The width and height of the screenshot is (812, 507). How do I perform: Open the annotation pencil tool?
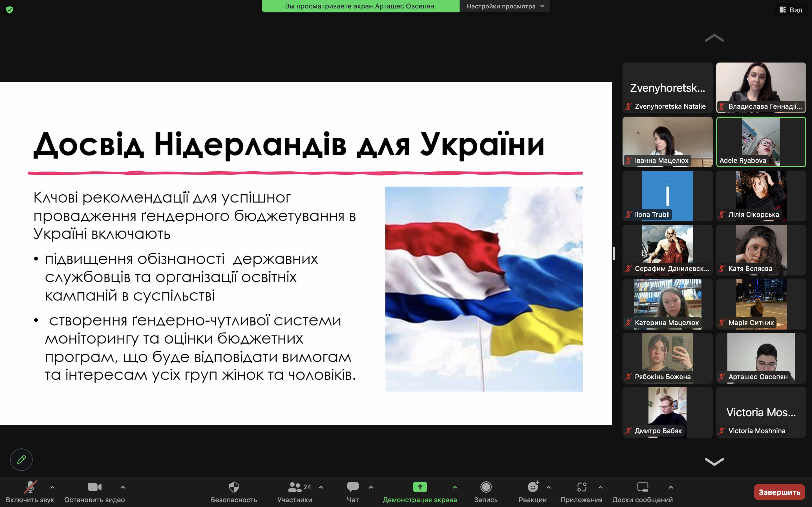21,459
